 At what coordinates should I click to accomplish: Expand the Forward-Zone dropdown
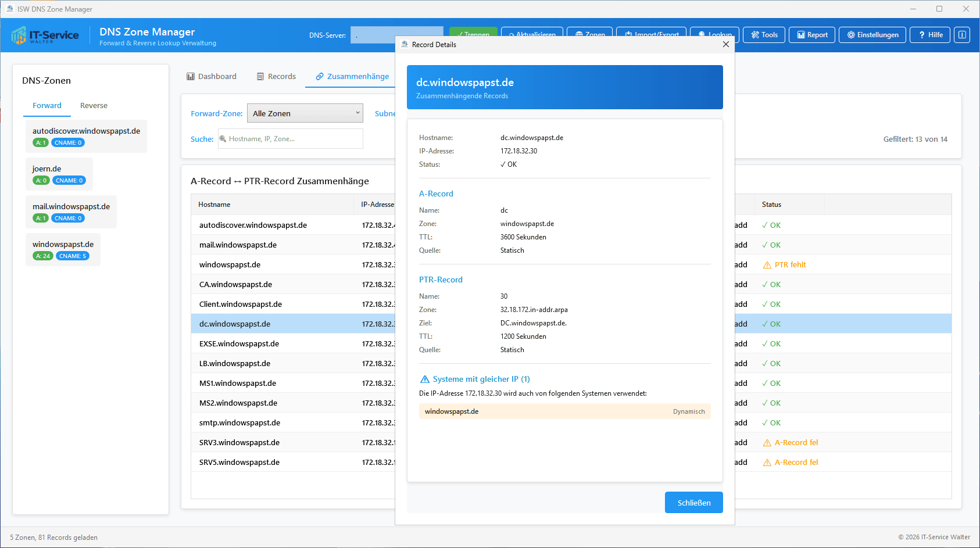coord(305,113)
